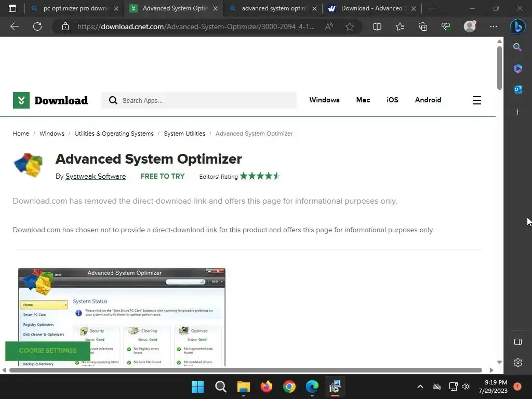Viewport: 532px width, 399px height.
Task: Open Collections panel
Action: point(423,26)
